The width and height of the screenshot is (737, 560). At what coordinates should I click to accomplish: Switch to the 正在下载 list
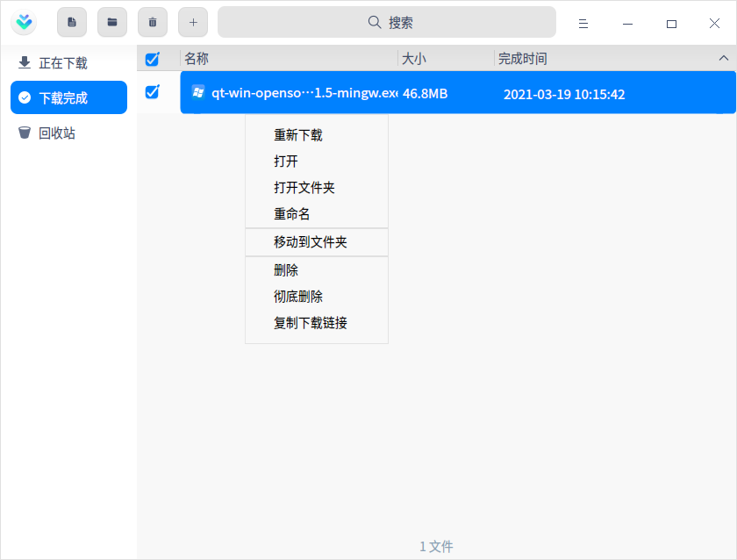click(x=68, y=62)
